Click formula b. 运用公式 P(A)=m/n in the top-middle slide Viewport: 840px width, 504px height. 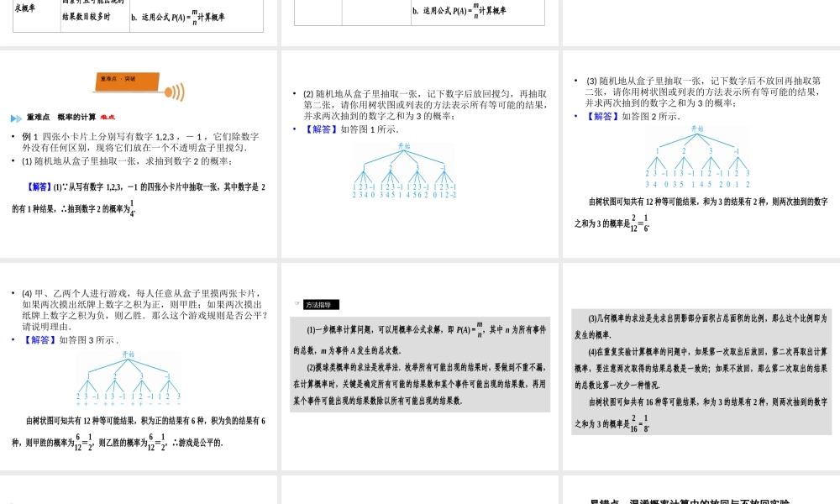point(459,10)
